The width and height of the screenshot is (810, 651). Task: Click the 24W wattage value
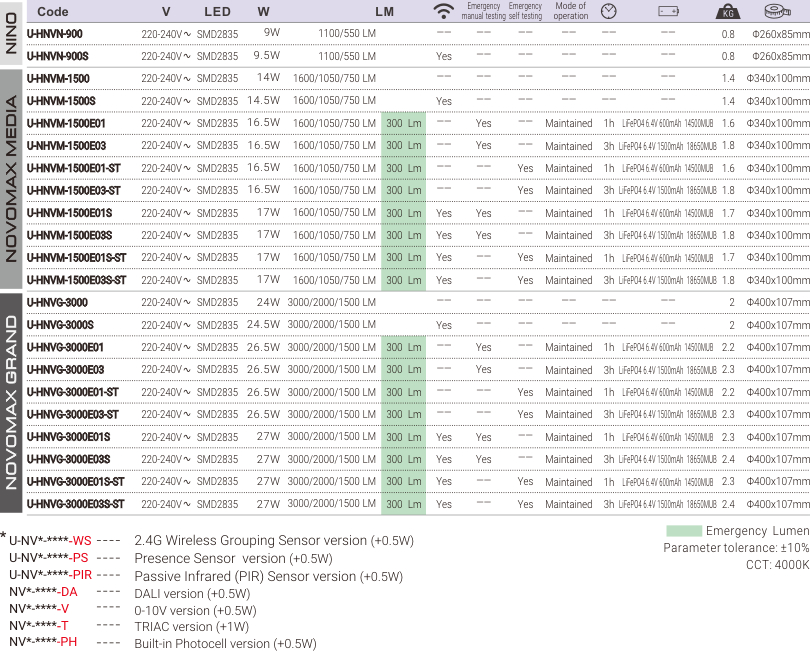269,302
